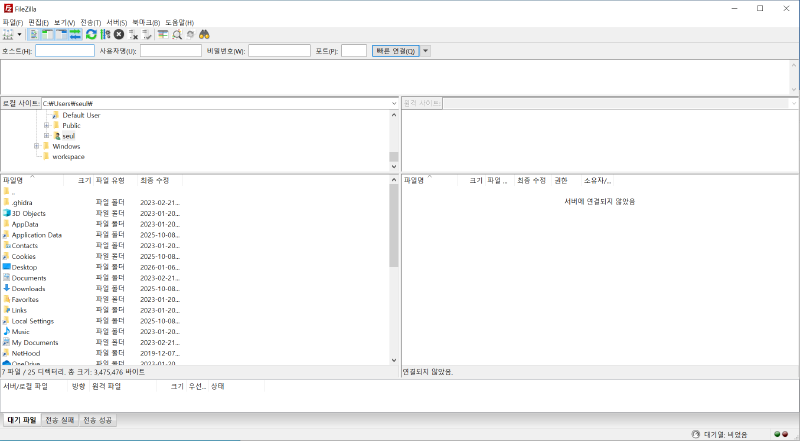800x441 pixels.
Task: Expand the Public folder in tree
Action: point(46,125)
